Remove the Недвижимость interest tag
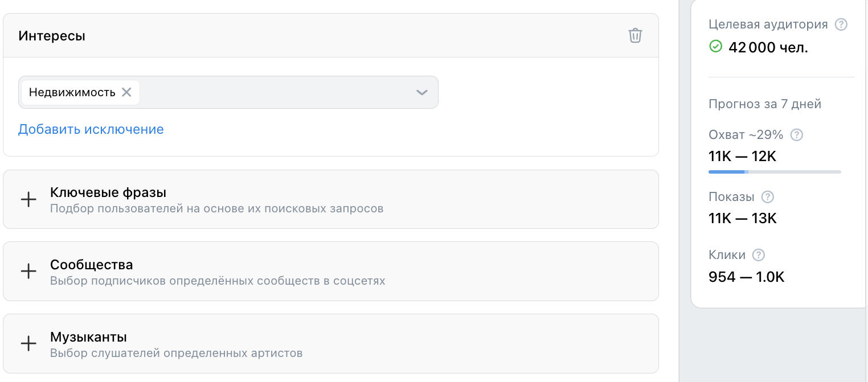The width and height of the screenshot is (868, 382). pyautogui.click(x=126, y=92)
